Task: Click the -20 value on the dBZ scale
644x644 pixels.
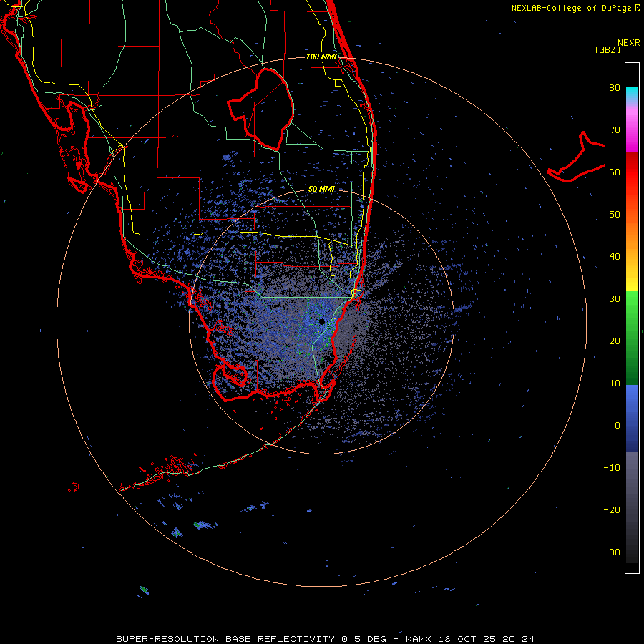Action: coord(612,510)
